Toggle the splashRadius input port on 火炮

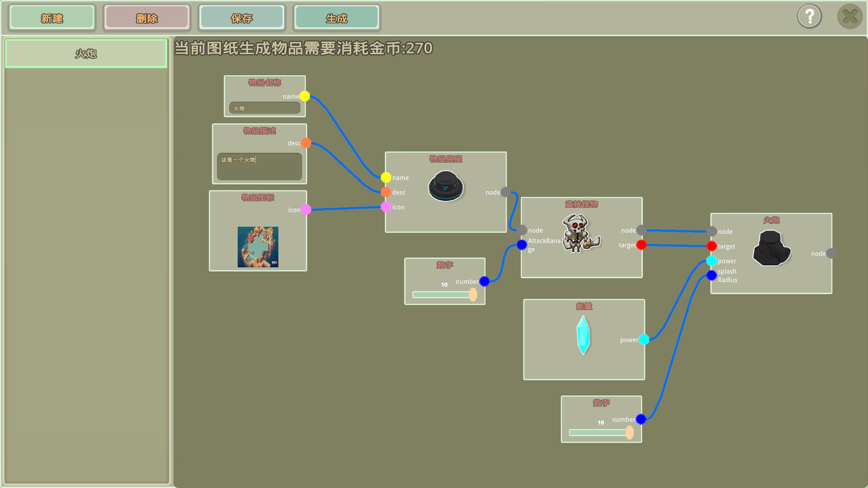(712, 275)
